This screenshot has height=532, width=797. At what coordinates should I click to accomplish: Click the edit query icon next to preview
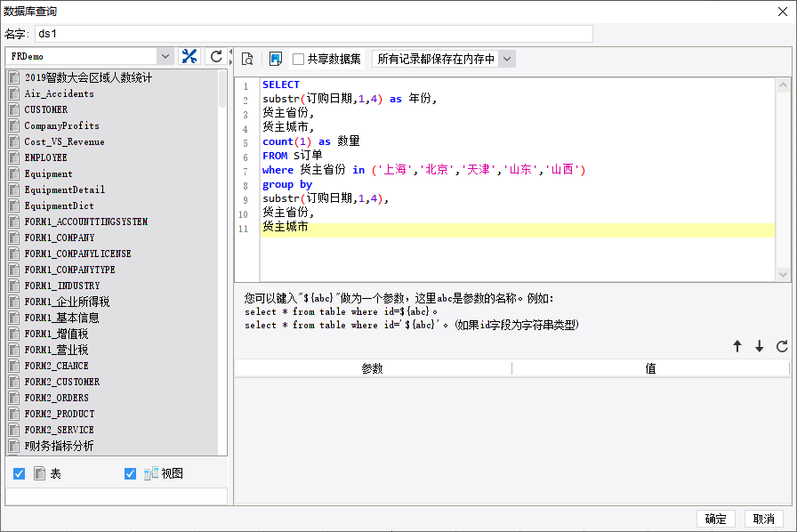tap(275, 59)
